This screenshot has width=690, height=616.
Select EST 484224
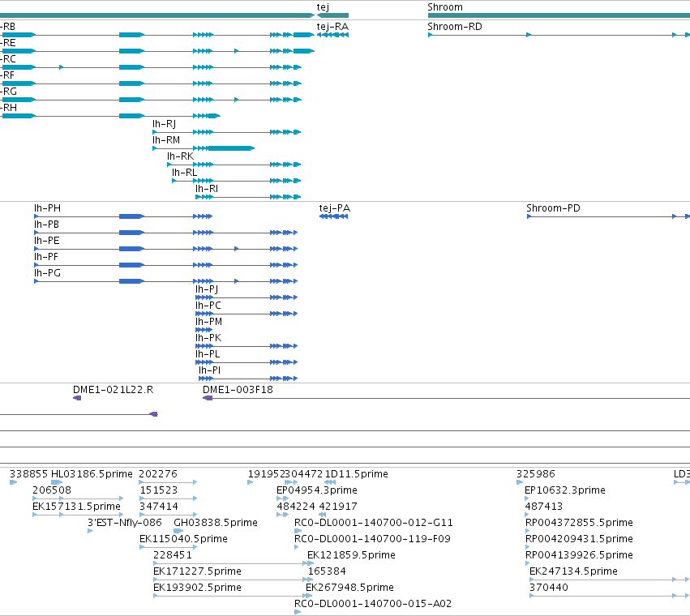[x=296, y=507]
